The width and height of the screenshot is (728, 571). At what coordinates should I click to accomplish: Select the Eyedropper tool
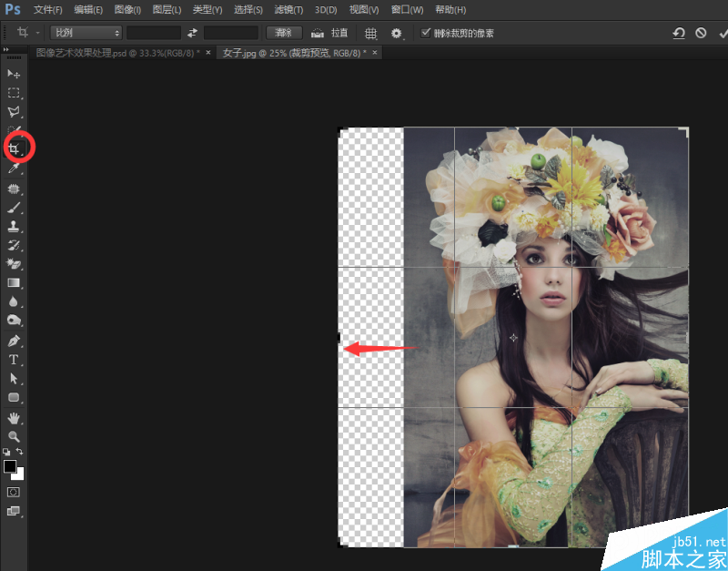(14, 168)
